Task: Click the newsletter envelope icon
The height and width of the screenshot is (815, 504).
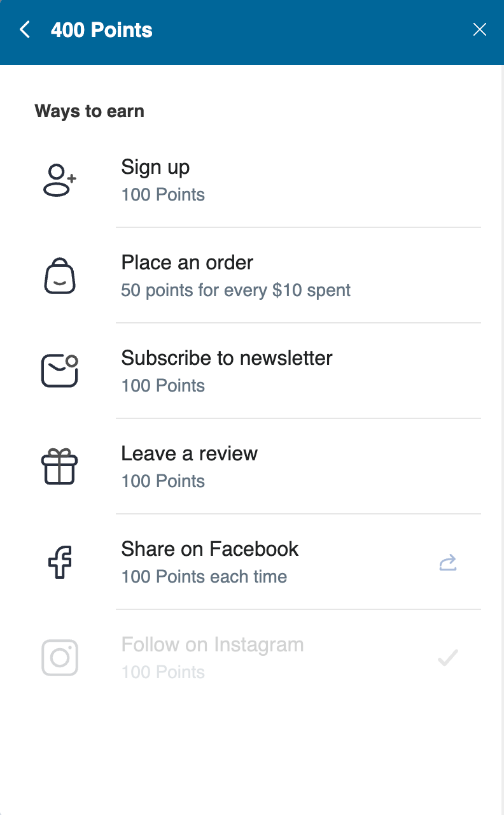Action: [x=60, y=371]
